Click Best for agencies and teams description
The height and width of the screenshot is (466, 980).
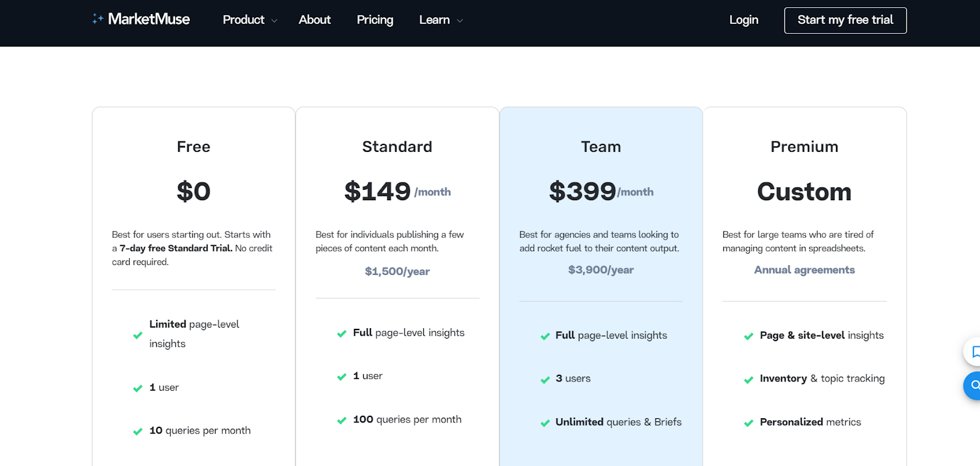[599, 241]
